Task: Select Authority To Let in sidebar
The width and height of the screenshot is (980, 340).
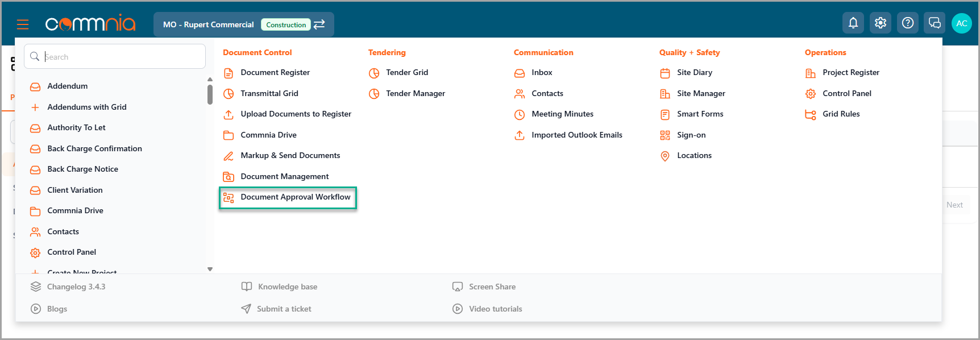Action: tap(77, 127)
